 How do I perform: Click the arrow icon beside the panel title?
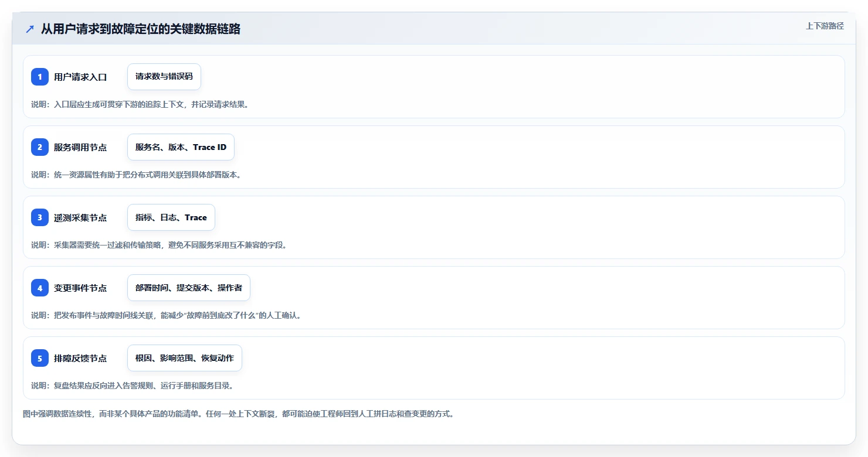pyautogui.click(x=30, y=29)
